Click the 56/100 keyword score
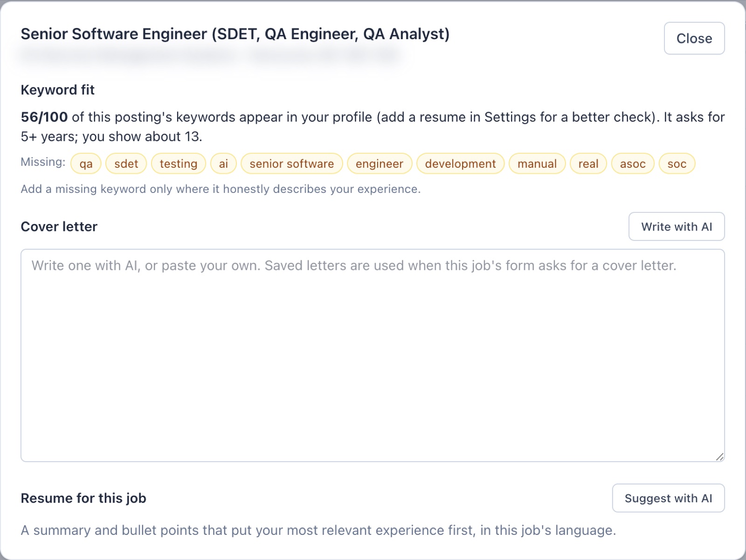746x560 pixels. (44, 117)
